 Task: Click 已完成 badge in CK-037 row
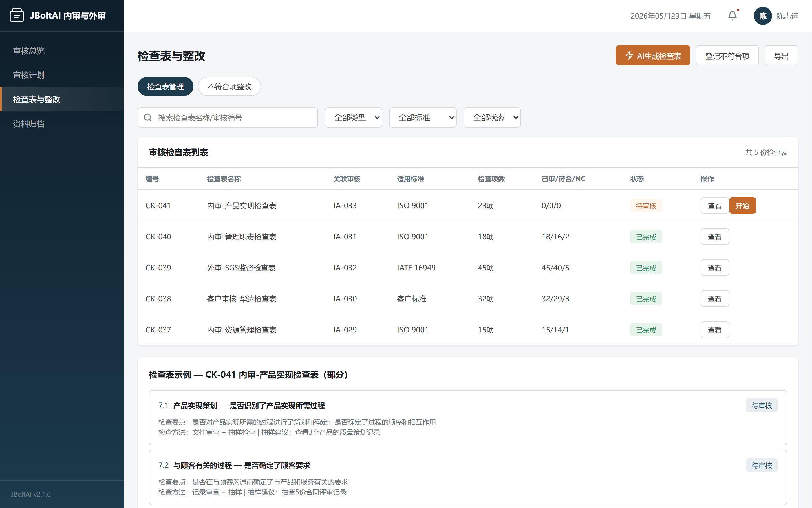(x=646, y=330)
